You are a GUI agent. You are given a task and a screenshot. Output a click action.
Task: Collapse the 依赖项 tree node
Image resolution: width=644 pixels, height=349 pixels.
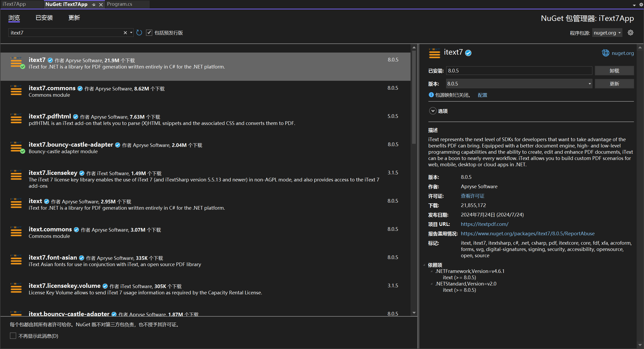[424, 265]
